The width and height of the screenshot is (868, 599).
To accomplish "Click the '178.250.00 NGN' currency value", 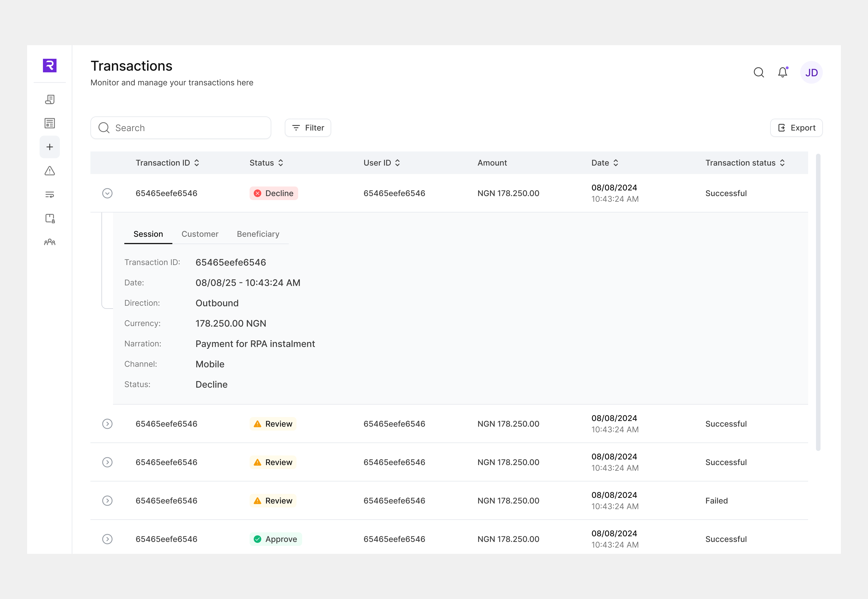I will [x=231, y=324].
